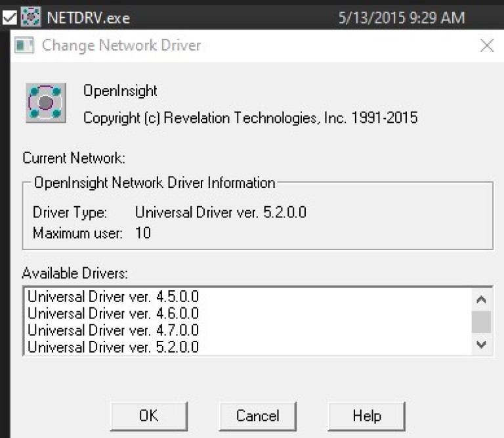The image size is (504, 438).
Task: Click the OpenInsight product name text
Action: (x=120, y=91)
